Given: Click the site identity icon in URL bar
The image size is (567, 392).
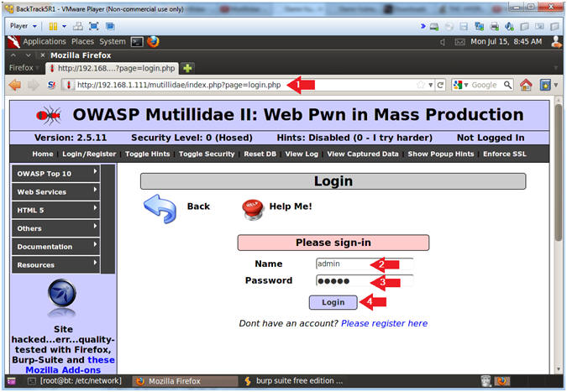Looking at the screenshot, I should pyautogui.click(x=68, y=85).
